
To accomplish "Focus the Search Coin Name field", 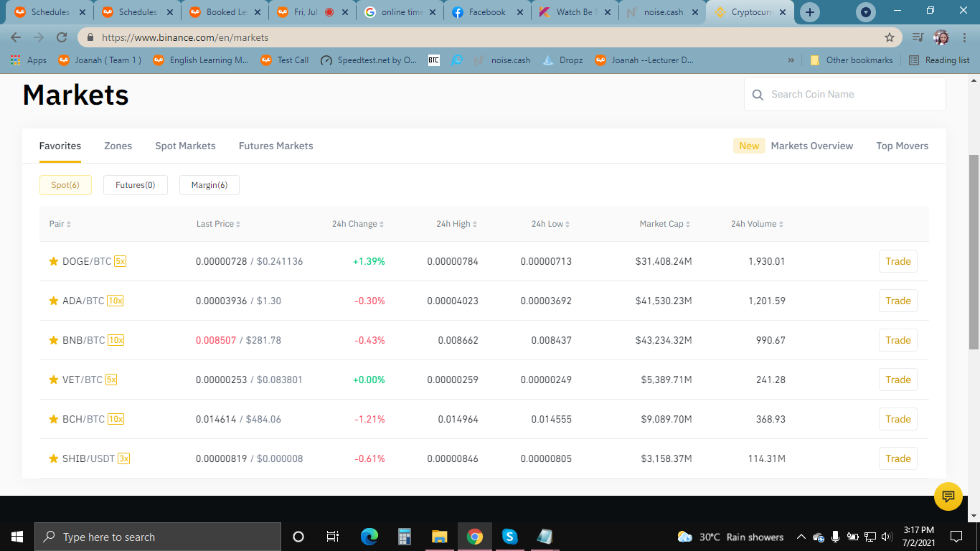I will coord(845,94).
